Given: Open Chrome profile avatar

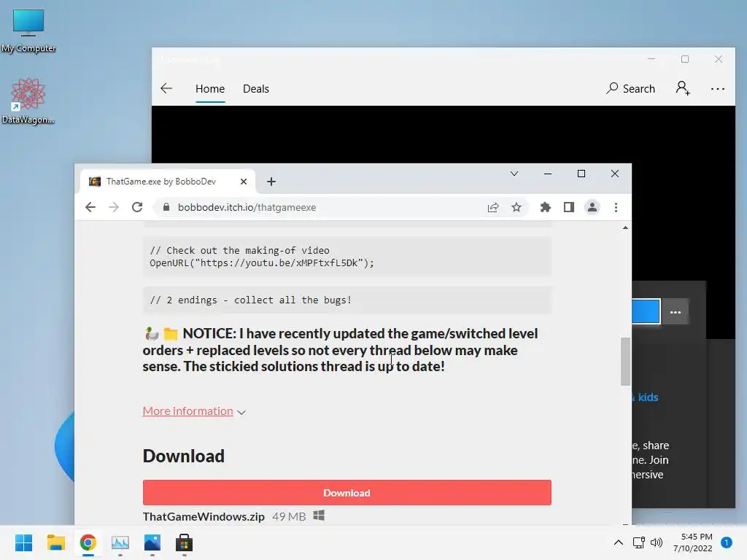Looking at the screenshot, I should [592, 207].
